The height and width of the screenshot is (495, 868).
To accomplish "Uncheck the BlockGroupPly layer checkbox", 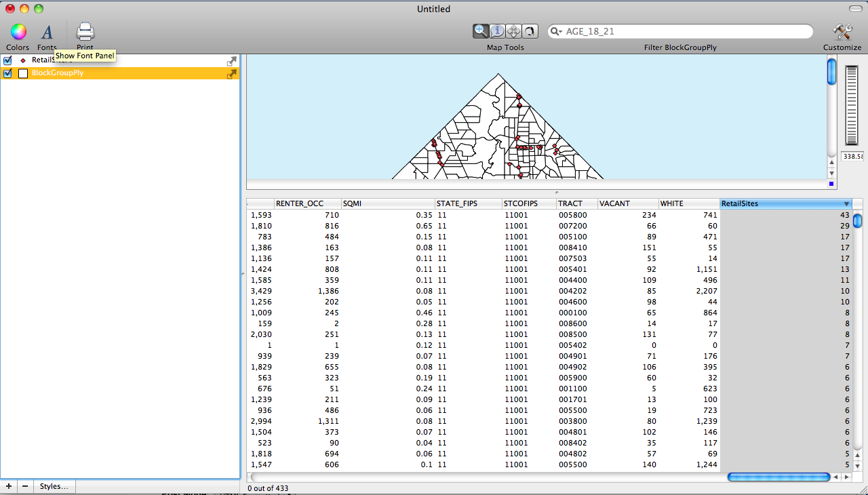I will coord(8,73).
